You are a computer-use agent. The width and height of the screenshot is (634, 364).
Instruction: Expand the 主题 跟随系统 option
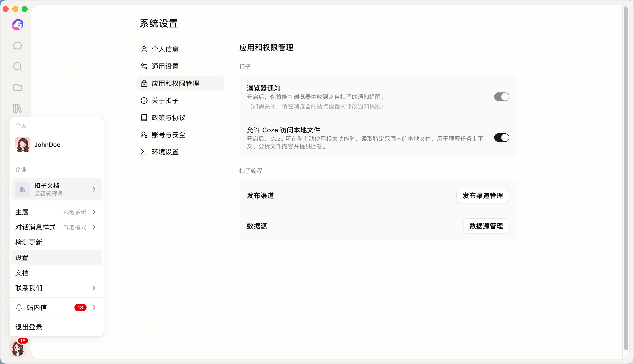tap(57, 212)
